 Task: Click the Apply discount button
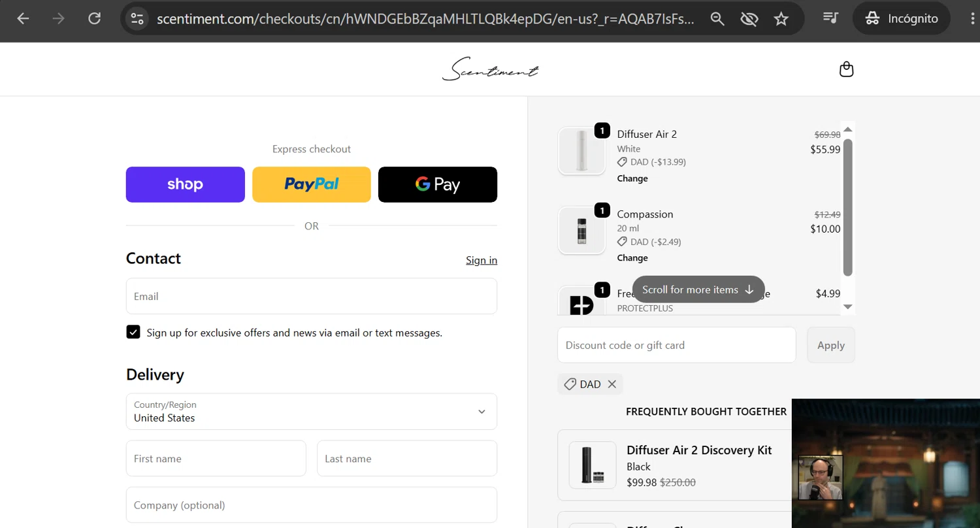tap(831, 345)
